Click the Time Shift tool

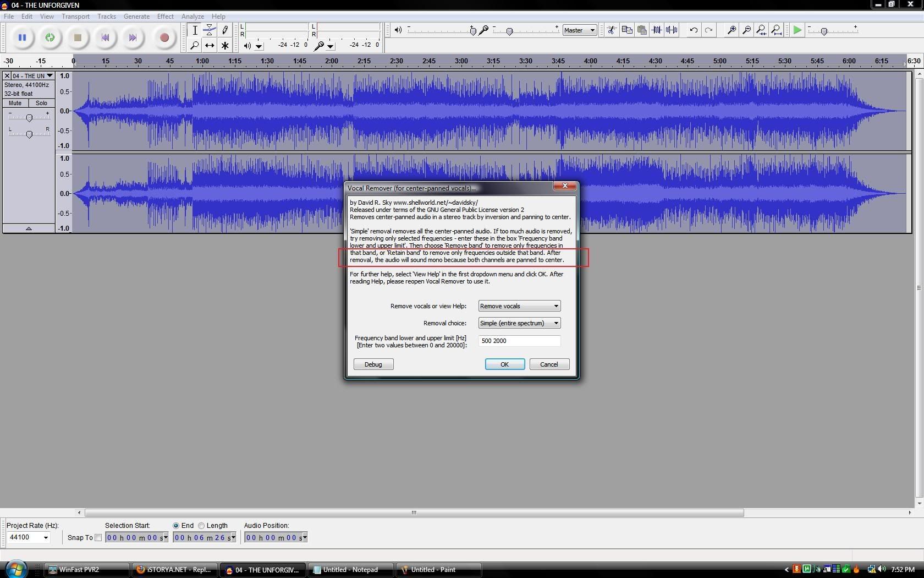(x=210, y=46)
